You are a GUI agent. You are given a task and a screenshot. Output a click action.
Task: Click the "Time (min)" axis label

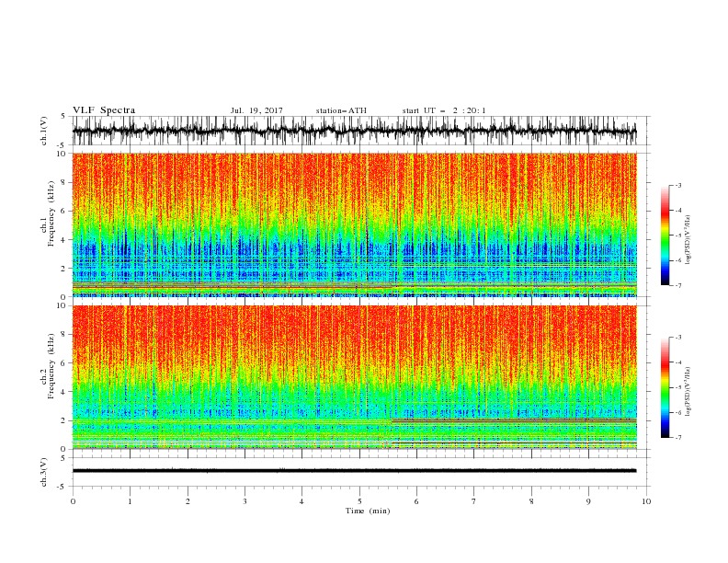coord(368,511)
